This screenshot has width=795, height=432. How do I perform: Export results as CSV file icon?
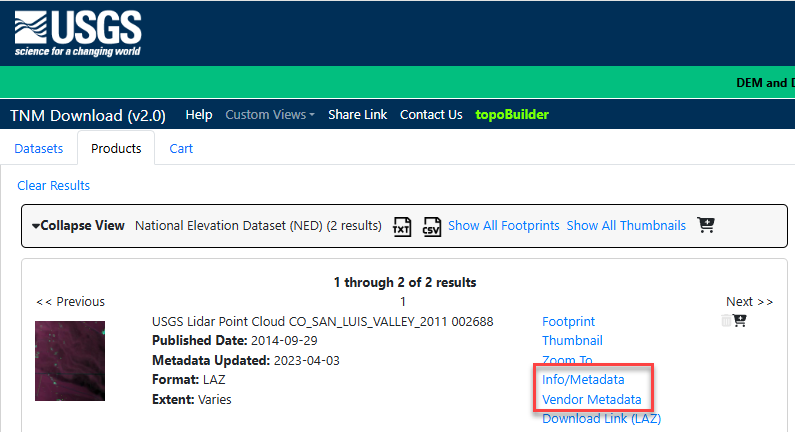431,227
